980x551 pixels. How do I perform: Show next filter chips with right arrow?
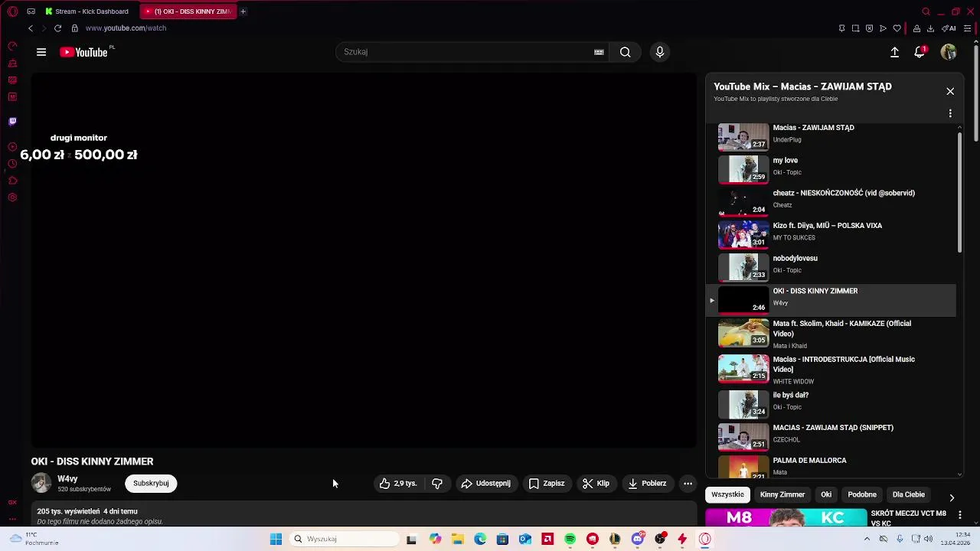pyautogui.click(x=952, y=497)
